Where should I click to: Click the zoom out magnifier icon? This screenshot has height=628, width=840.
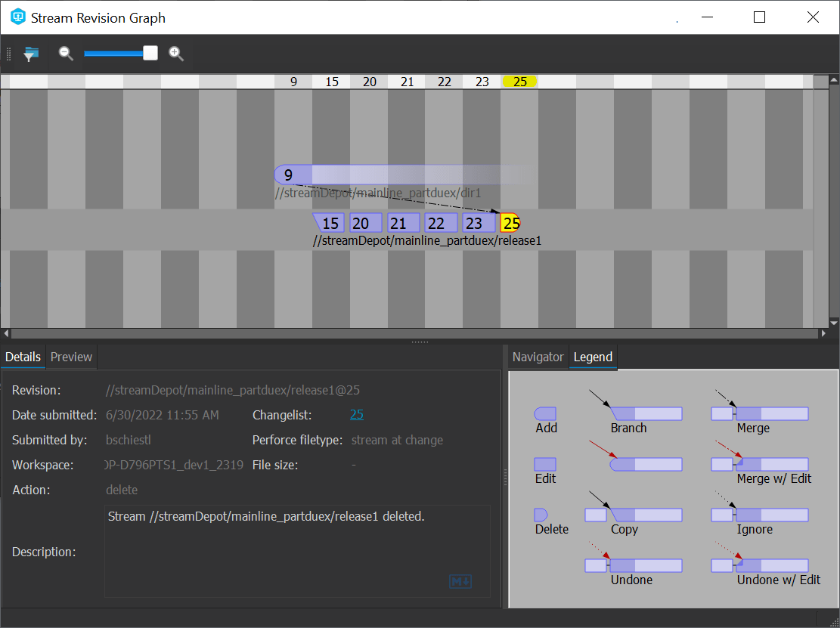tap(66, 53)
